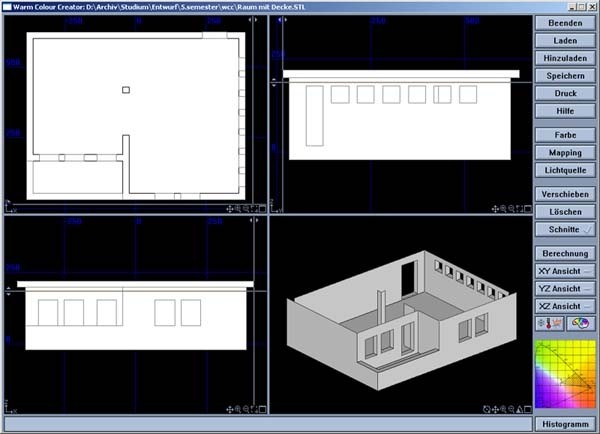Click the rotate icon in 3D viewport
The width and height of the screenshot is (600, 434).
click(x=487, y=409)
